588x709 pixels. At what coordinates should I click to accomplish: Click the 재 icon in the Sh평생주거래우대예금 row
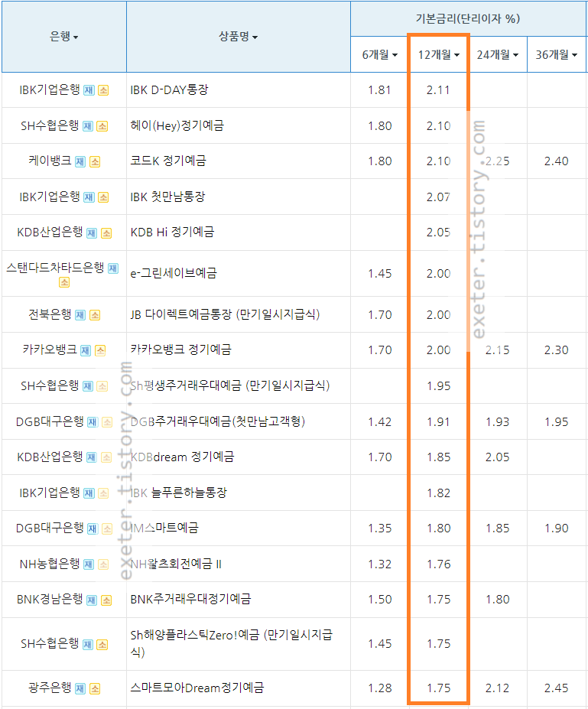click(88, 386)
